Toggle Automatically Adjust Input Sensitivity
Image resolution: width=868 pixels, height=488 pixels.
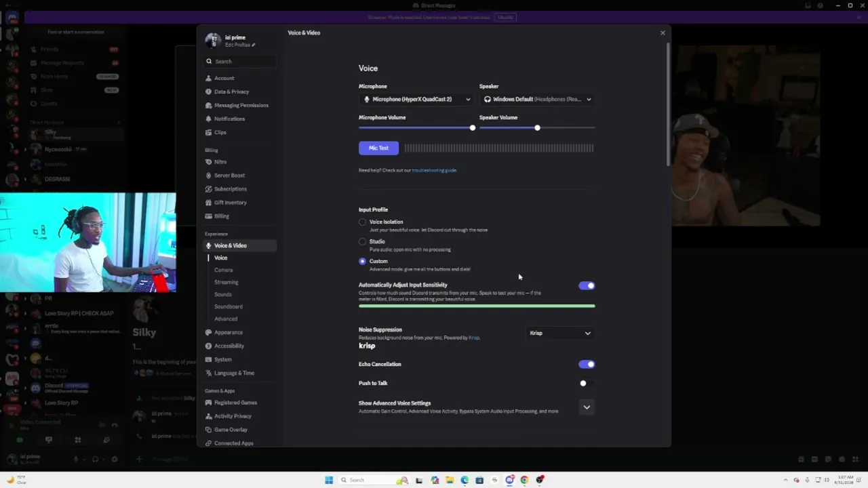click(x=587, y=285)
